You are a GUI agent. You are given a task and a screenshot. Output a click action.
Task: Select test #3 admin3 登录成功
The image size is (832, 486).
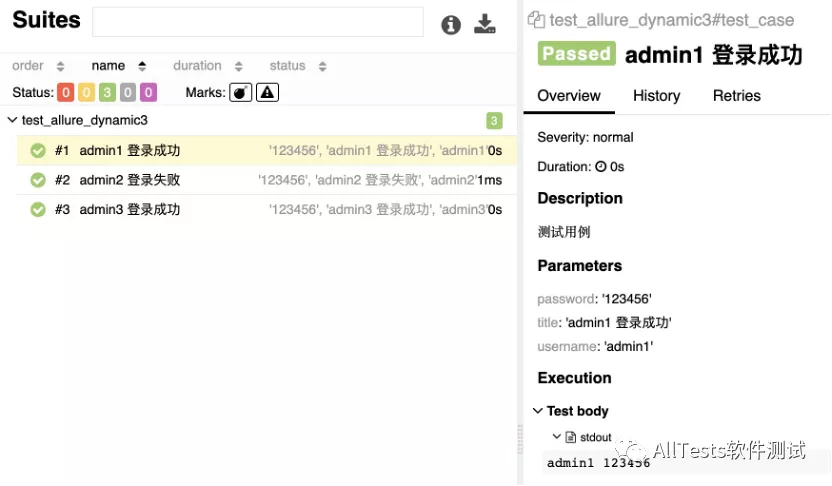coord(267,210)
